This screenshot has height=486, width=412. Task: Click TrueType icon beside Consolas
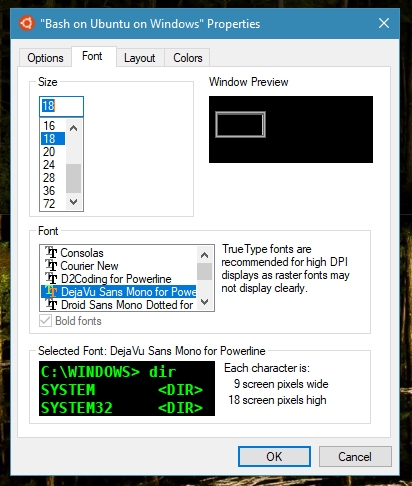(51, 253)
